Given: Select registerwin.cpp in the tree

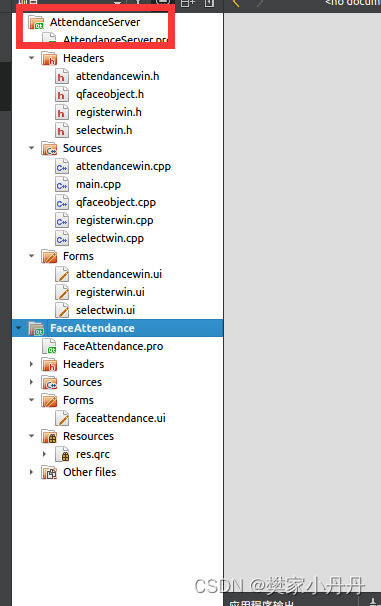Looking at the screenshot, I should pos(114,220).
